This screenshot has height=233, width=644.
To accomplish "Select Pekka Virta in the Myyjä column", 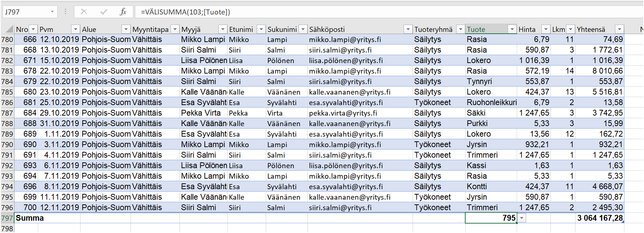I will tap(203, 113).
